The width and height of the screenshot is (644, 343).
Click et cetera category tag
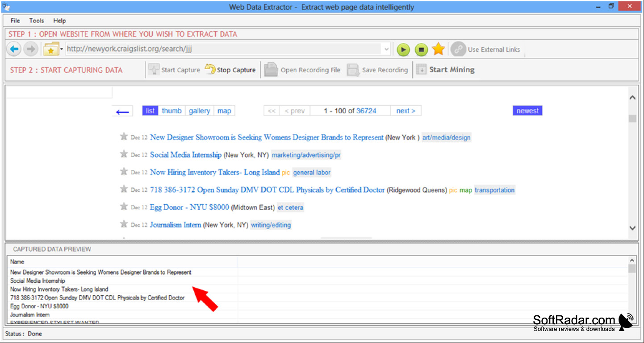[290, 207]
